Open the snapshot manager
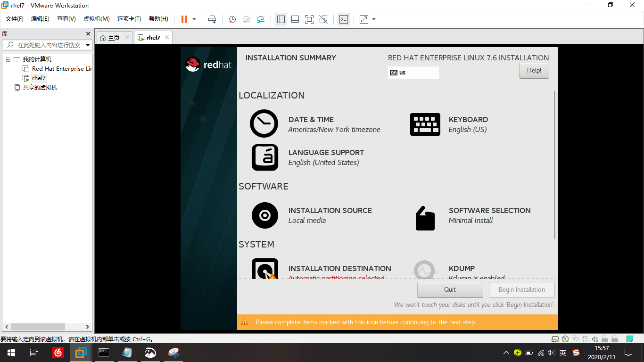 [x=261, y=19]
